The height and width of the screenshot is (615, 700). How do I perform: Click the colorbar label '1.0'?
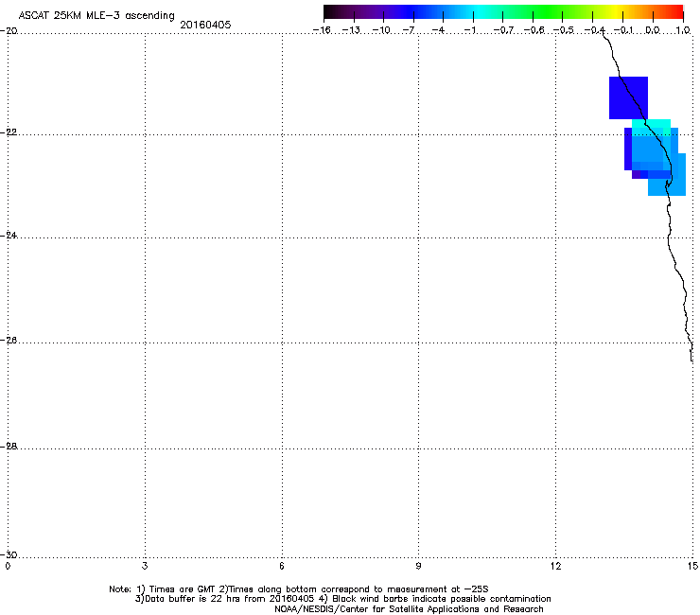click(x=683, y=30)
